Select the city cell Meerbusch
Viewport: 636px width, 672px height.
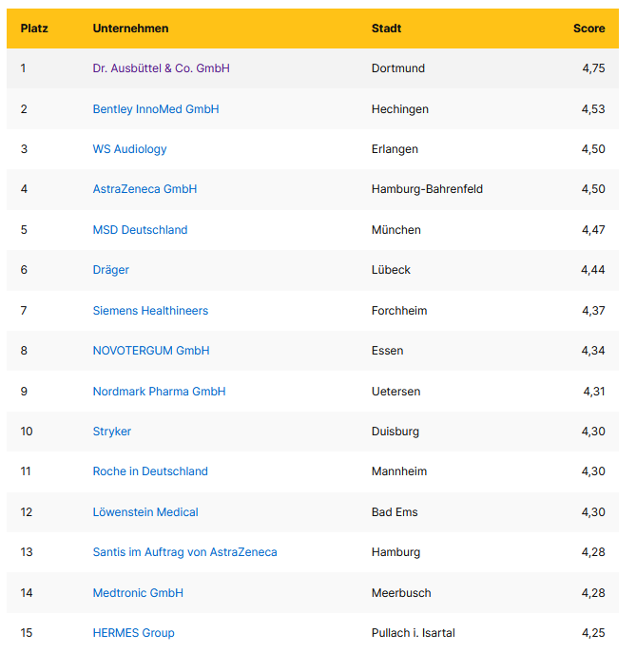click(401, 593)
